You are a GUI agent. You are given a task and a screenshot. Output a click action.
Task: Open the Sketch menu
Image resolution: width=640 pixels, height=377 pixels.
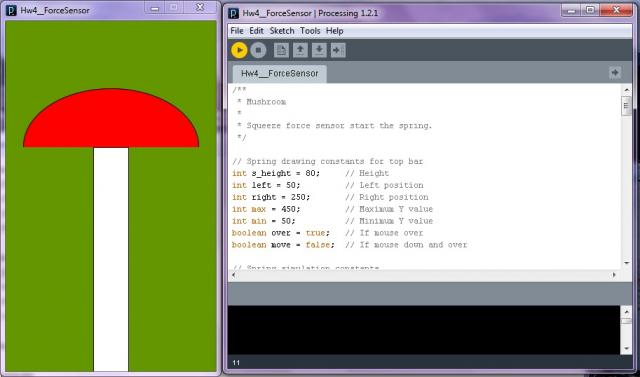point(282,31)
